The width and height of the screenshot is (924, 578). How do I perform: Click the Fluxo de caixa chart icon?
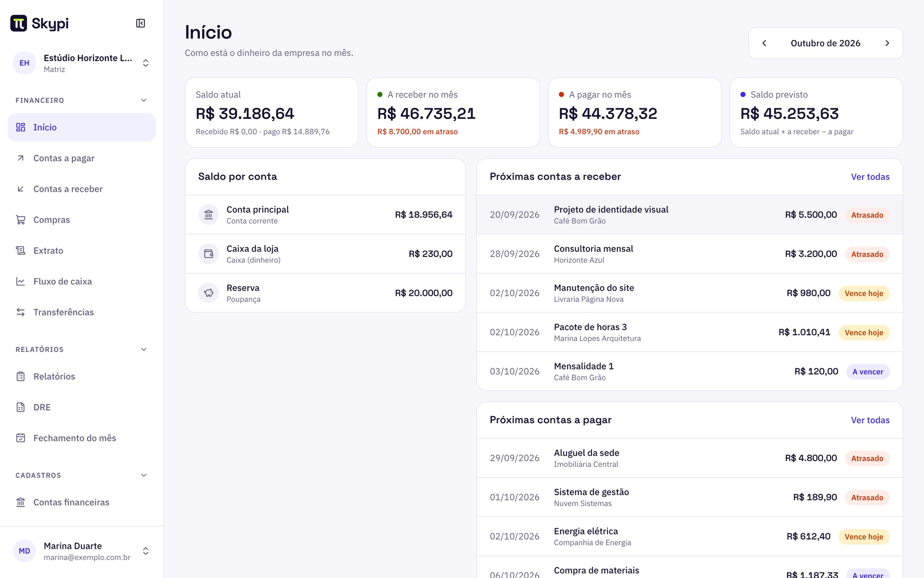point(21,281)
